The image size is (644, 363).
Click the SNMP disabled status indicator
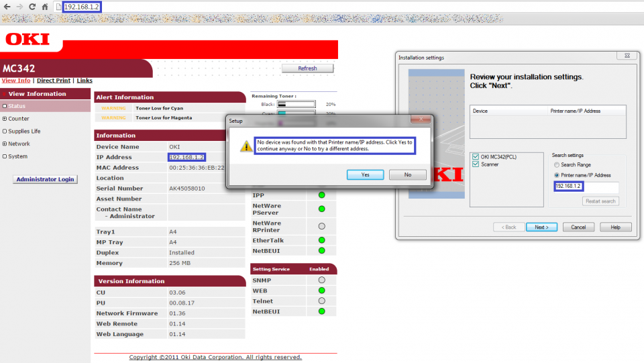(x=321, y=280)
